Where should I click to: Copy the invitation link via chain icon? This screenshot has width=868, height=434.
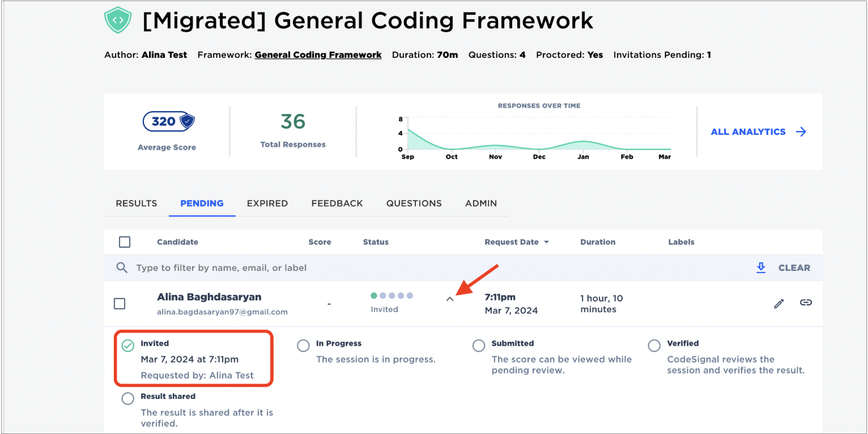pos(806,303)
